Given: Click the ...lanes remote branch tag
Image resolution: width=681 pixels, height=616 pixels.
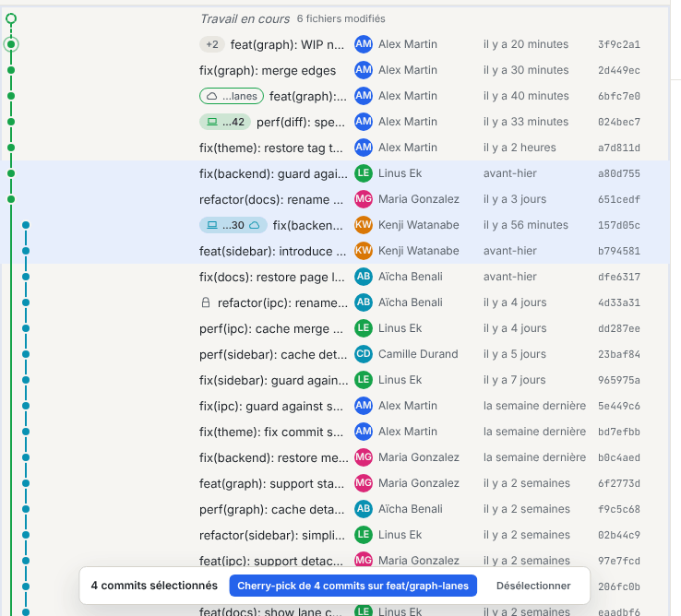Looking at the screenshot, I should tap(232, 96).
